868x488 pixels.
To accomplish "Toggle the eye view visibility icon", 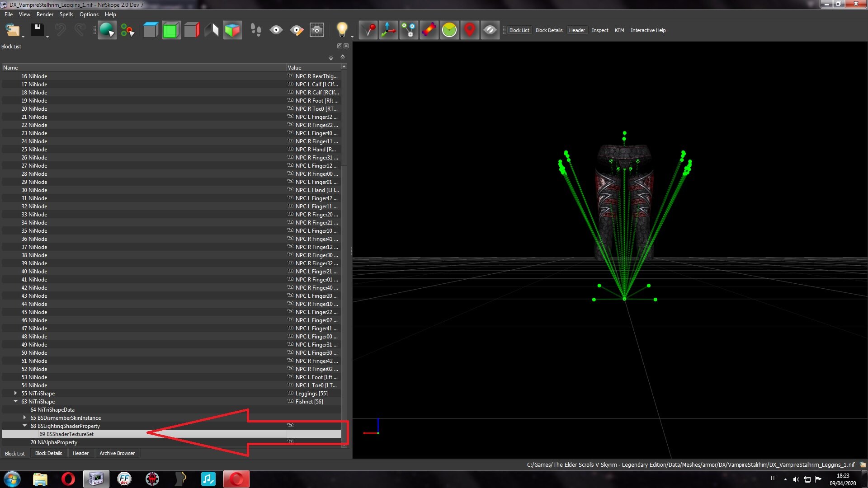I will pos(276,30).
